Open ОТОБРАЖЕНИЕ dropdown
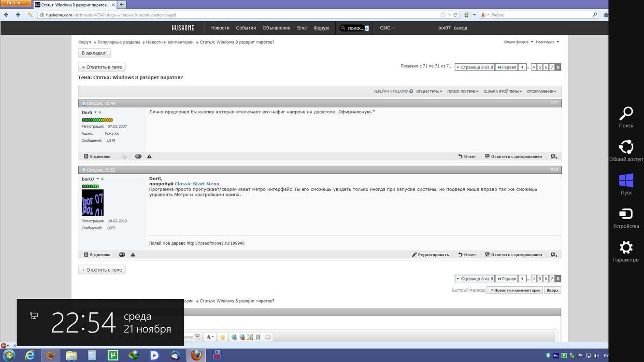The width and height of the screenshot is (644, 362). pyautogui.click(x=542, y=91)
